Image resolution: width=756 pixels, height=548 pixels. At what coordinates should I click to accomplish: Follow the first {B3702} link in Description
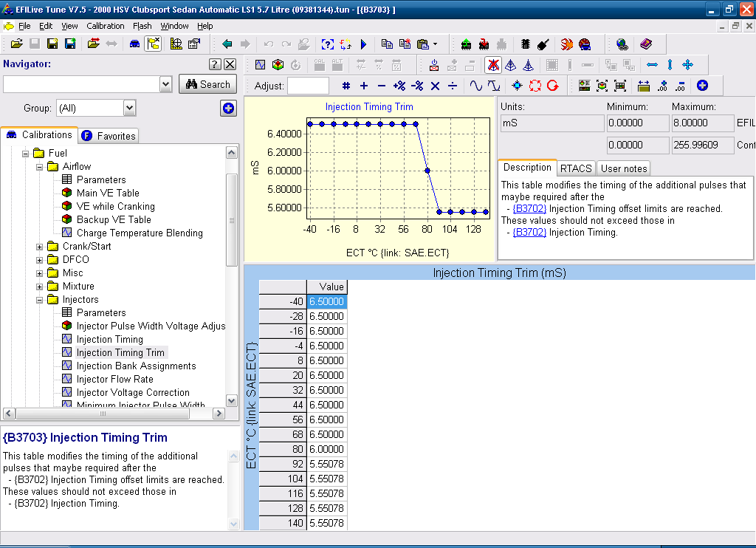tap(529, 208)
